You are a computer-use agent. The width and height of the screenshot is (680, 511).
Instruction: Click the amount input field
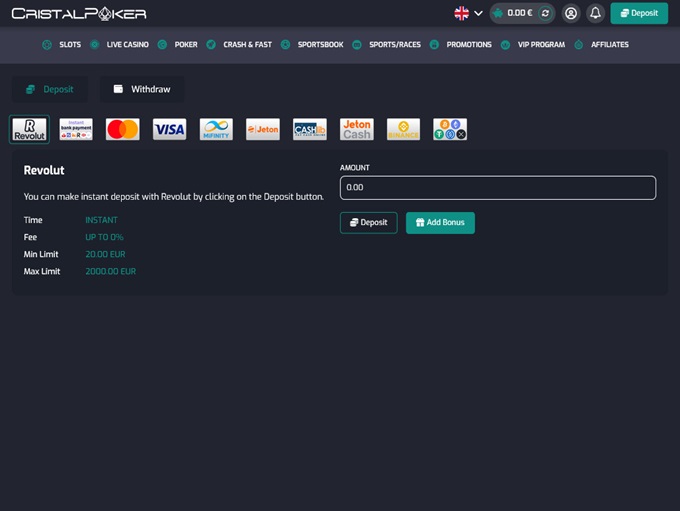pyautogui.click(x=497, y=187)
